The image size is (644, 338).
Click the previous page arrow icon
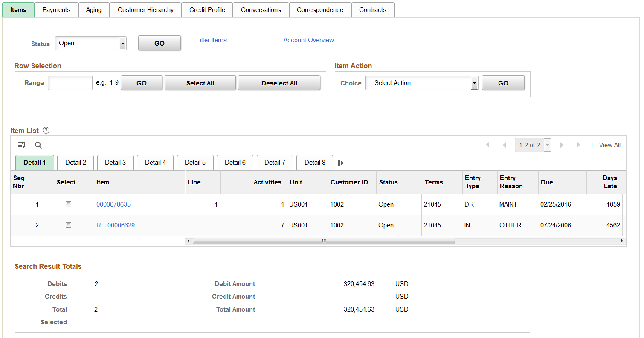point(504,145)
